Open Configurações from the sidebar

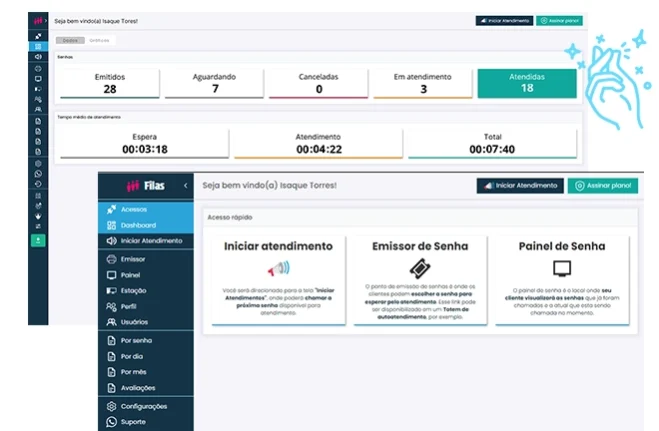coord(144,406)
